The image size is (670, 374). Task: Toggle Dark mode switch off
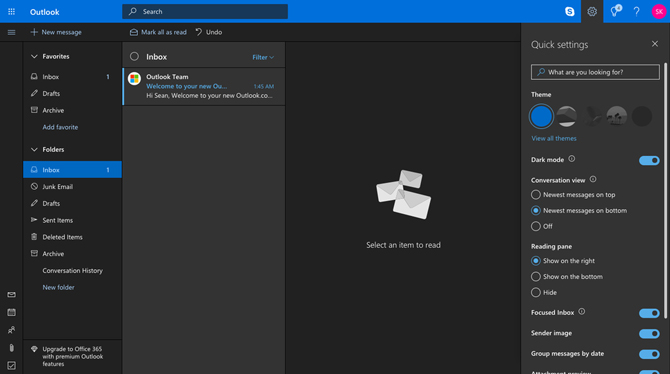pos(649,160)
